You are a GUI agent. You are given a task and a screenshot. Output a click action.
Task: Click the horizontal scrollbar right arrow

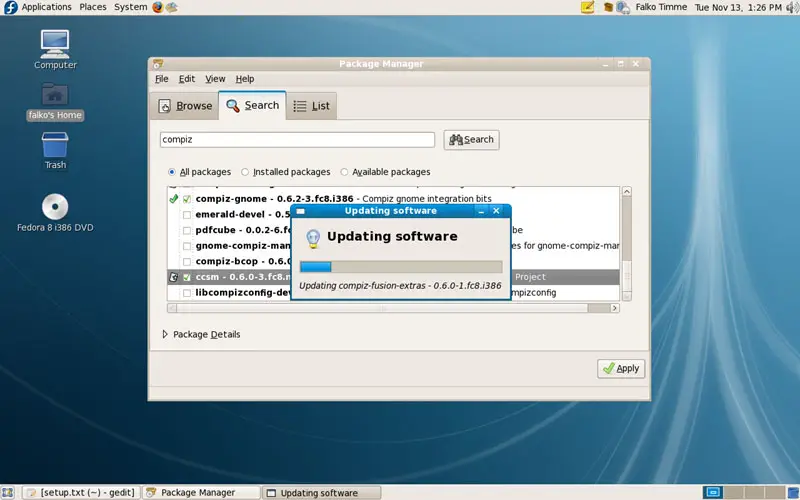tap(614, 308)
